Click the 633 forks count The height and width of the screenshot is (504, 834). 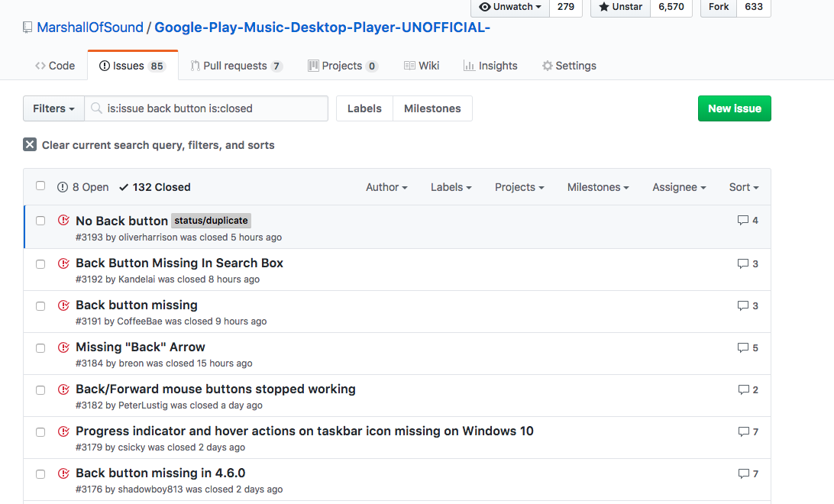[x=754, y=7]
